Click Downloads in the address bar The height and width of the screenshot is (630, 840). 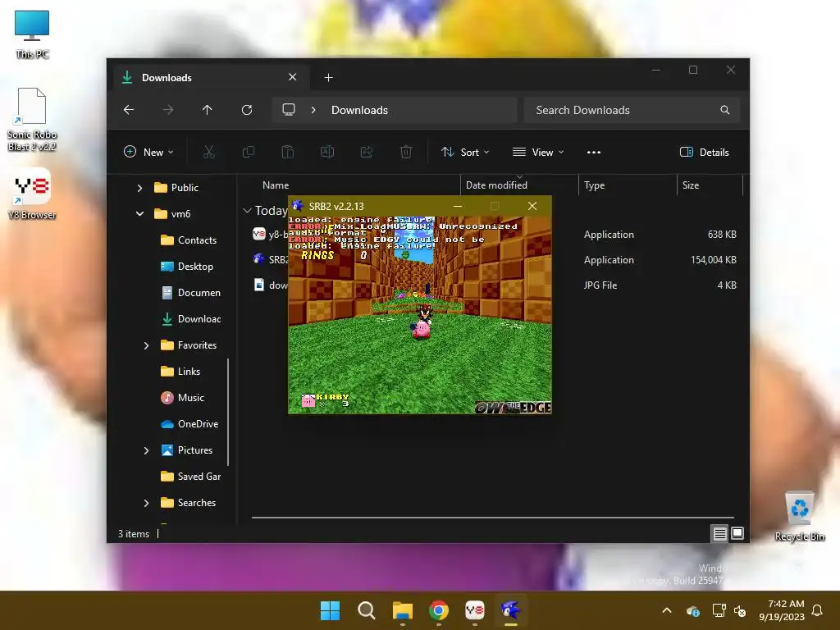tap(359, 110)
